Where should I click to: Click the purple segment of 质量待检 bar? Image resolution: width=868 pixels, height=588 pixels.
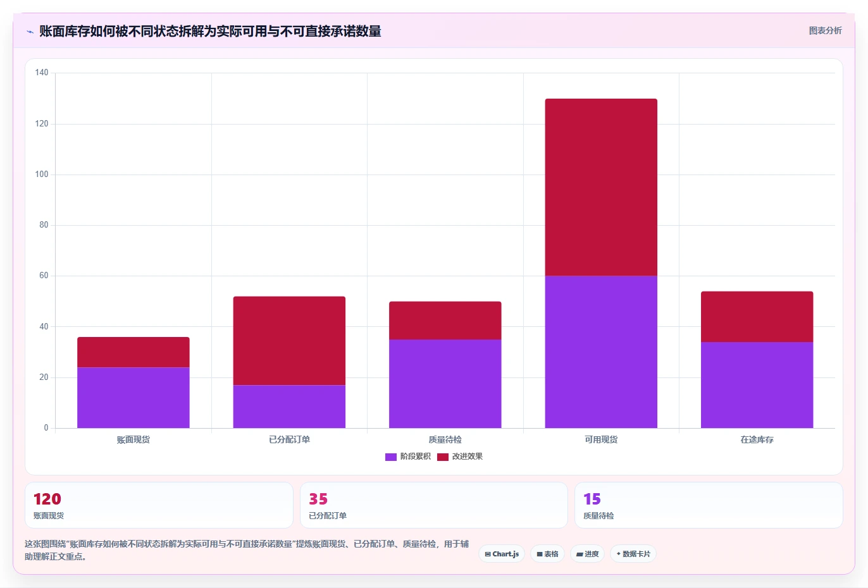445,384
